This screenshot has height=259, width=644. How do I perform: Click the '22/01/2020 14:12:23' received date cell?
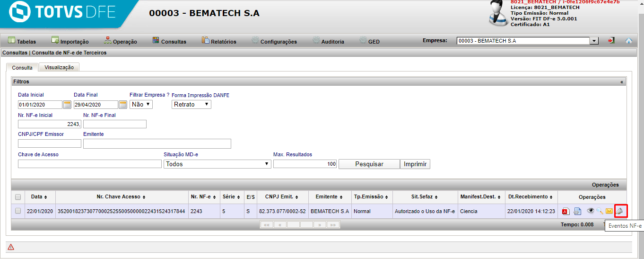(531, 211)
